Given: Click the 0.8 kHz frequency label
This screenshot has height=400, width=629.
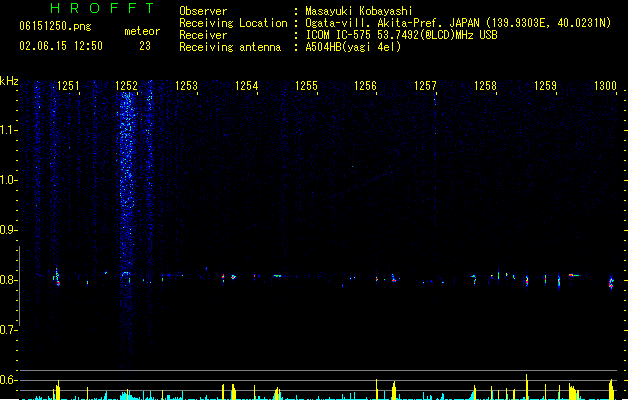Looking at the screenshot, I should pyautogui.click(x=9, y=280).
